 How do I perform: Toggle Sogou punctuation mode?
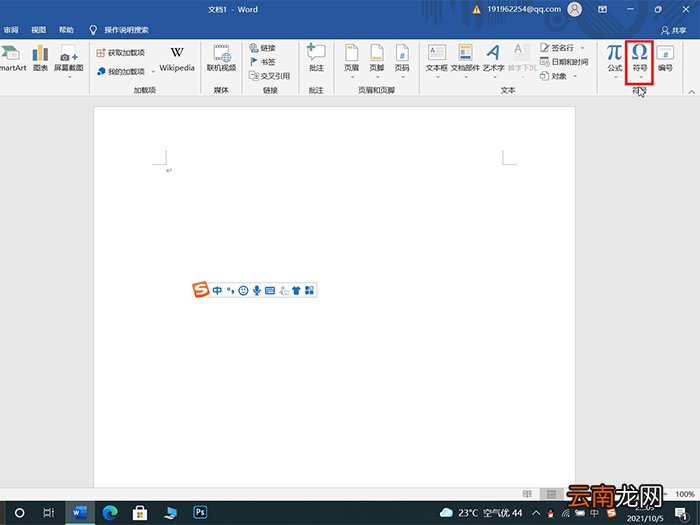[230, 291]
